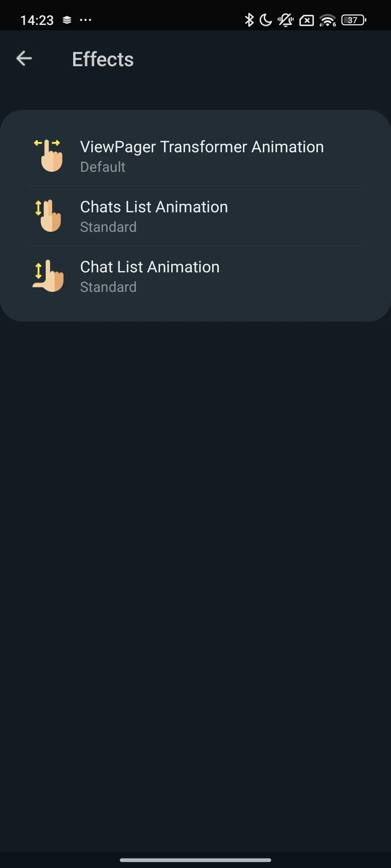The height and width of the screenshot is (868, 391).
Task: Open ViewPager Transformer Animation options
Action: pos(202,147)
